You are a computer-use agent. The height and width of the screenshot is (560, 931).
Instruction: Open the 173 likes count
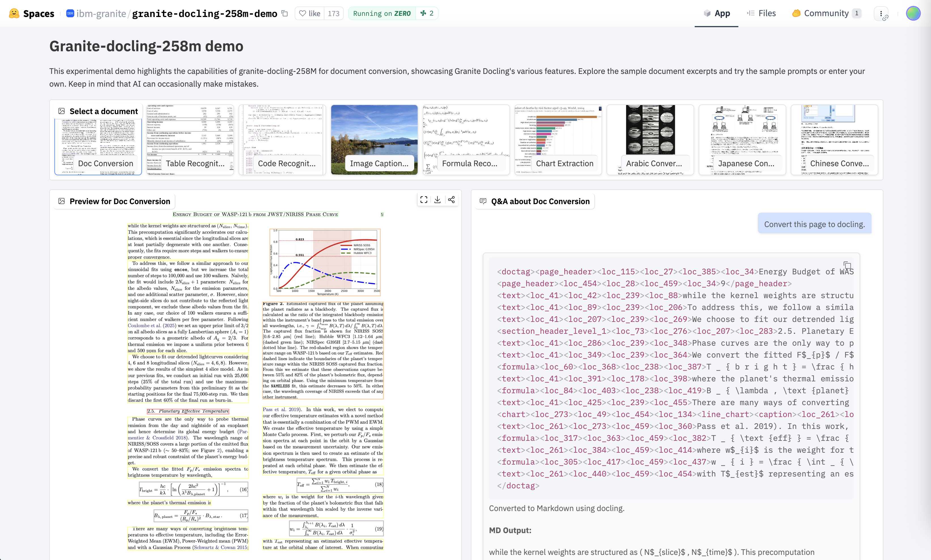(x=333, y=14)
